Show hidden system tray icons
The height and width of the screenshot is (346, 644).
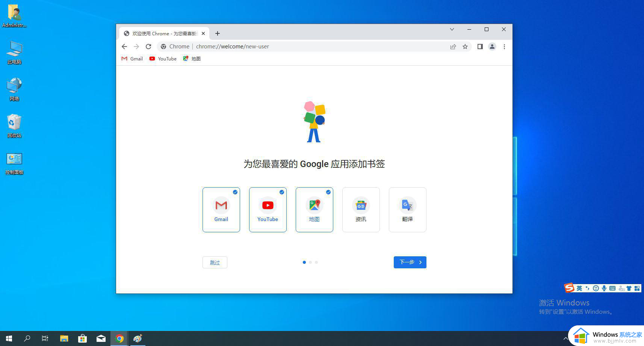point(566,338)
